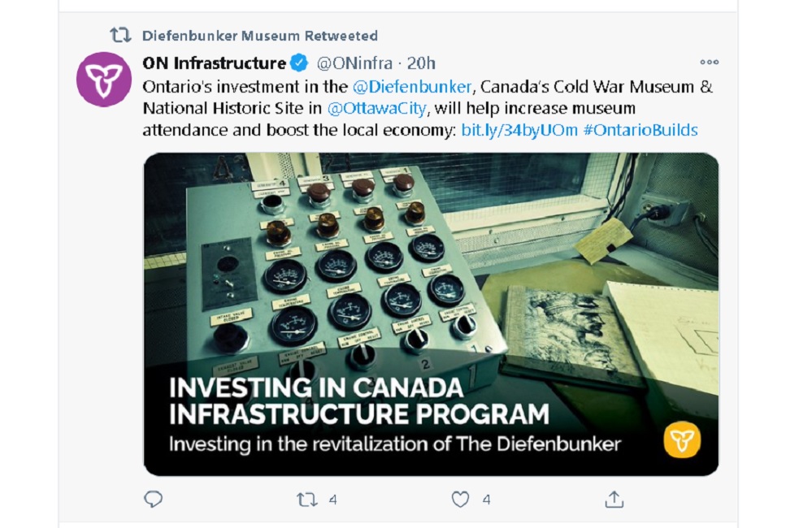Image resolution: width=812 pixels, height=528 pixels.
Task: Open the 20h timestamp link
Action: (x=421, y=63)
